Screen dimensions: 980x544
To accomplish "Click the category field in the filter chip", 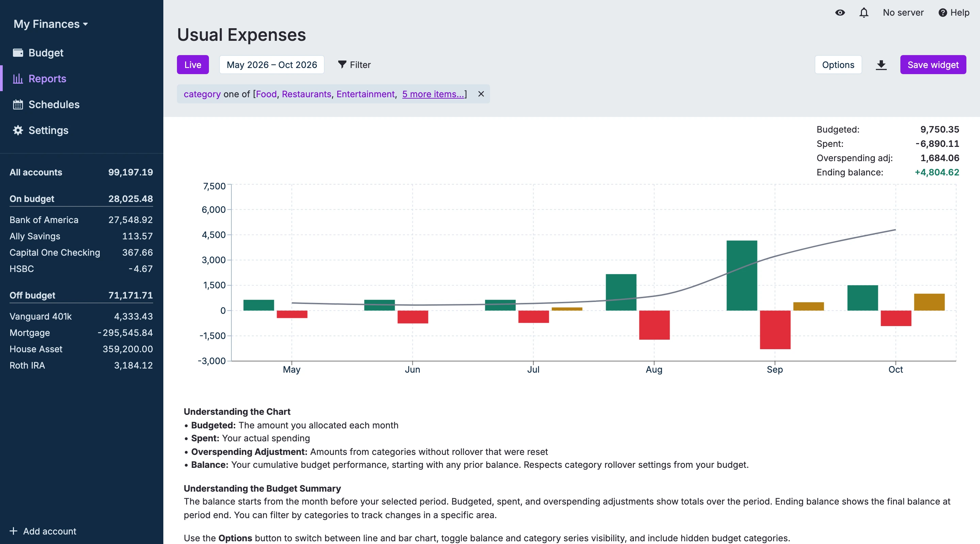I will point(202,94).
